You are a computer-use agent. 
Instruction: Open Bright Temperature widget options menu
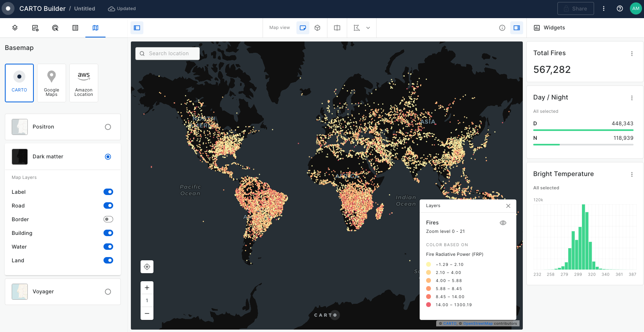[632, 174]
